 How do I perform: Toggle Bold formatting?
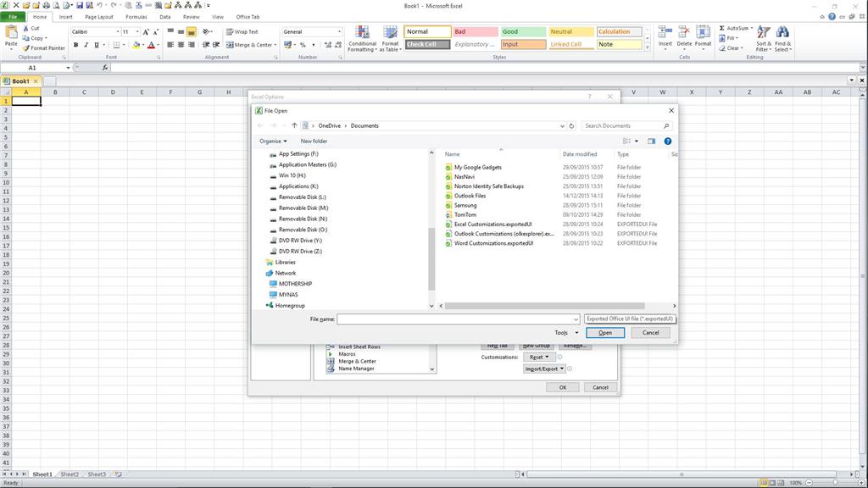point(75,45)
